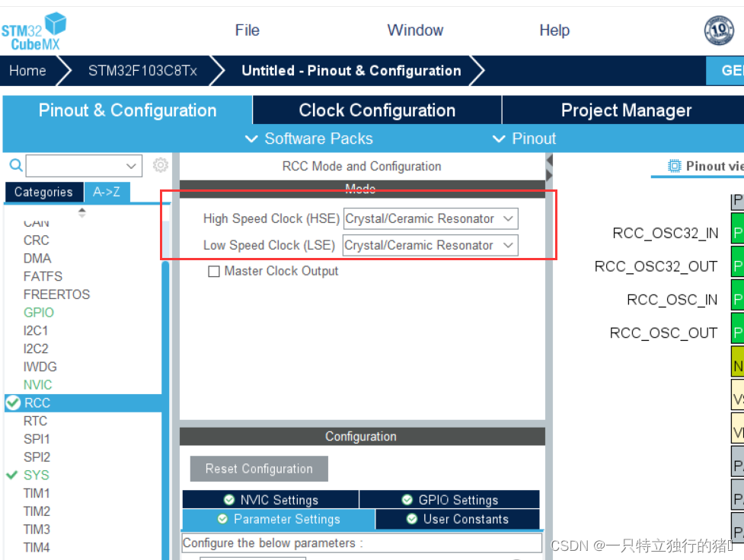The width and height of the screenshot is (744, 560).
Task: Select SYS in the peripheral list
Action: pos(36,475)
